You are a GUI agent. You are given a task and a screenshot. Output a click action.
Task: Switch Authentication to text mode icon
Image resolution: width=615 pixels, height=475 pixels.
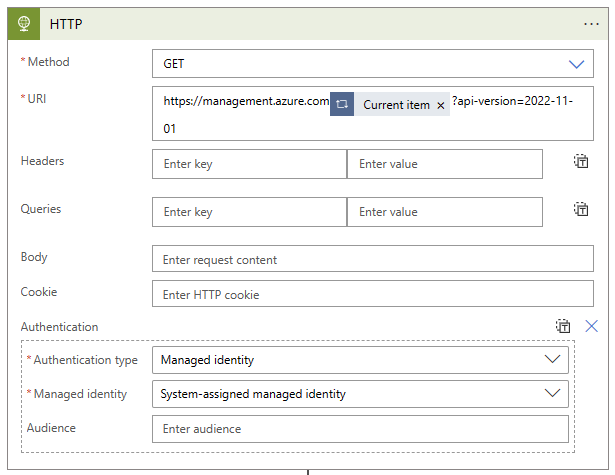(563, 326)
